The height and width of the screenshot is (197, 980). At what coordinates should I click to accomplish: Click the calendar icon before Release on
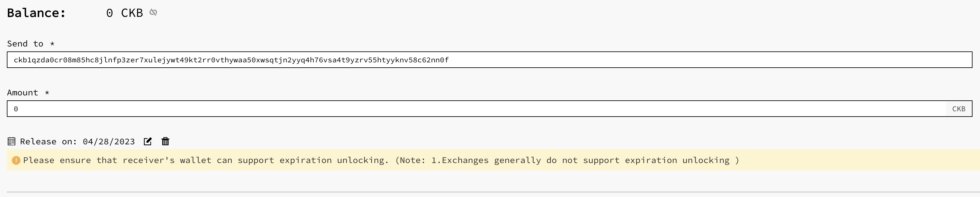point(12,142)
